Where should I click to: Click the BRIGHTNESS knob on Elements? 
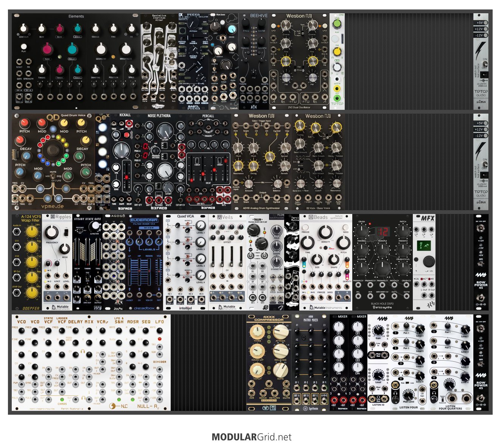click(x=126, y=49)
